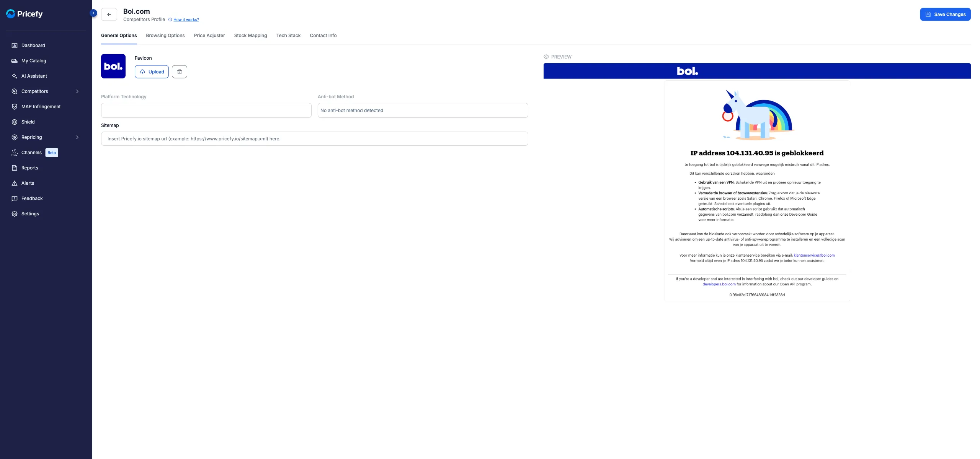980x459 pixels.
Task: Upload a new favicon
Action: point(152,72)
